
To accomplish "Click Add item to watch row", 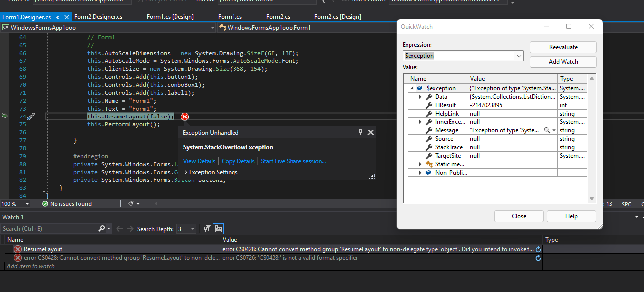I will coord(113,266).
